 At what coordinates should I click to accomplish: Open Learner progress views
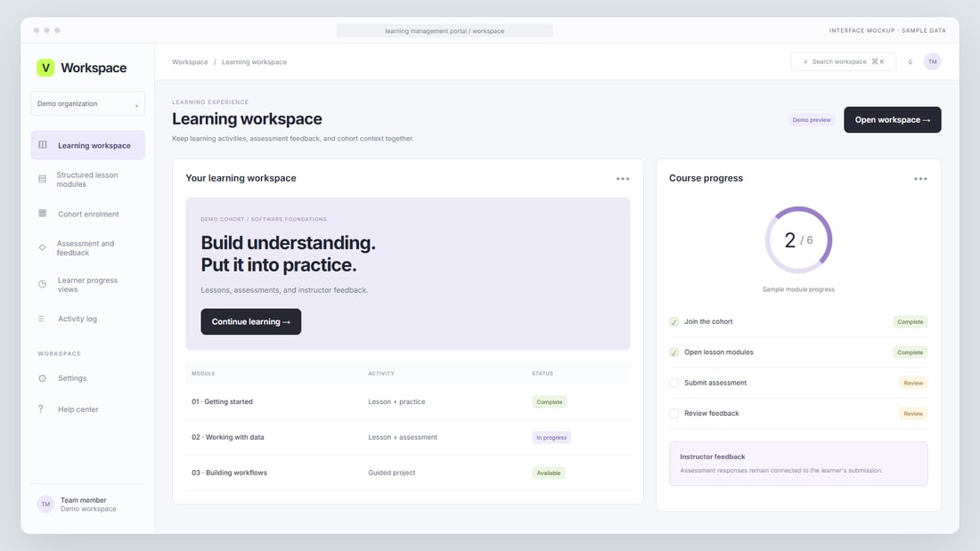[87, 285]
